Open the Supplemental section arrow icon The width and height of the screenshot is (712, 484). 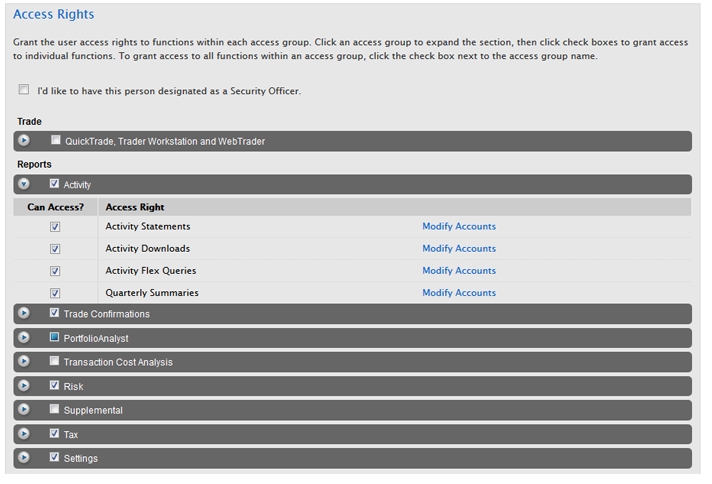coord(24,410)
